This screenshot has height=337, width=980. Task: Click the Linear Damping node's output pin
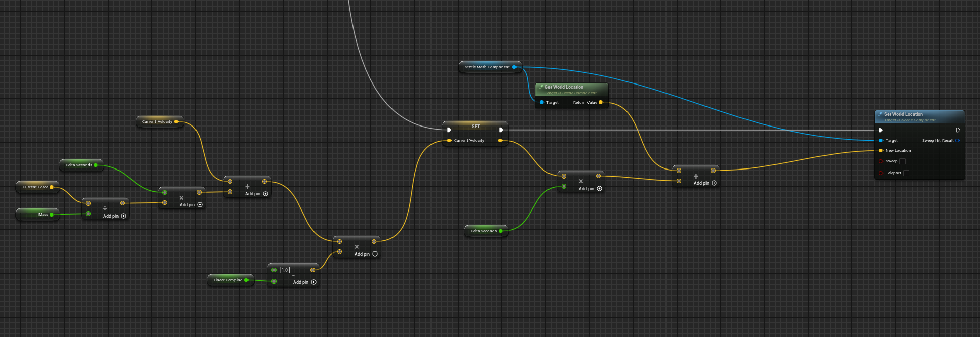pos(246,280)
